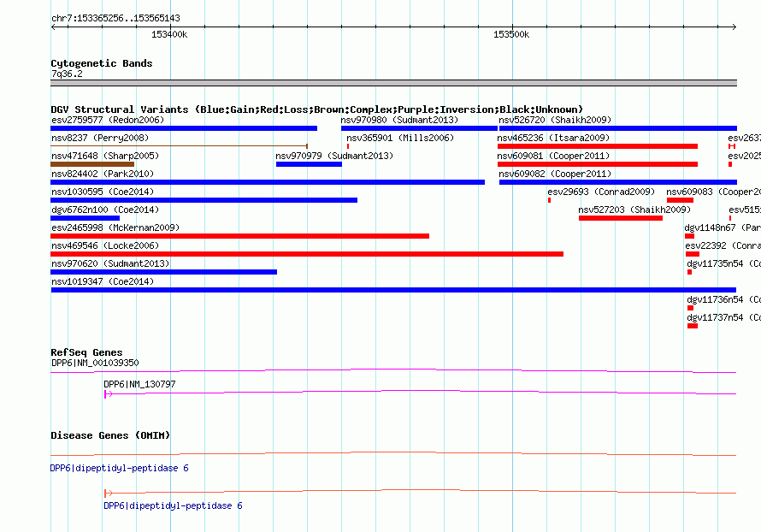Open the first DPP6|dipeptidyl-peptidase 6 OMIM link

click(x=120, y=469)
